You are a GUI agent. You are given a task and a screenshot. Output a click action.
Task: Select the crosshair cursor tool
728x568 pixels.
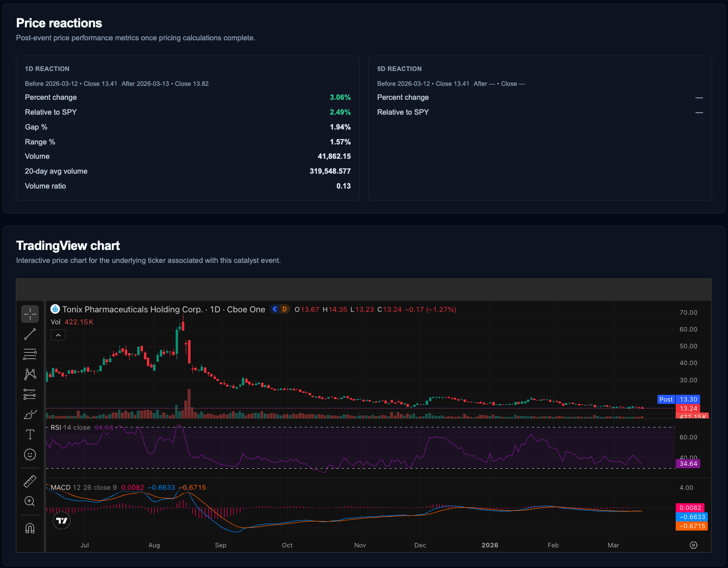pos(30,314)
